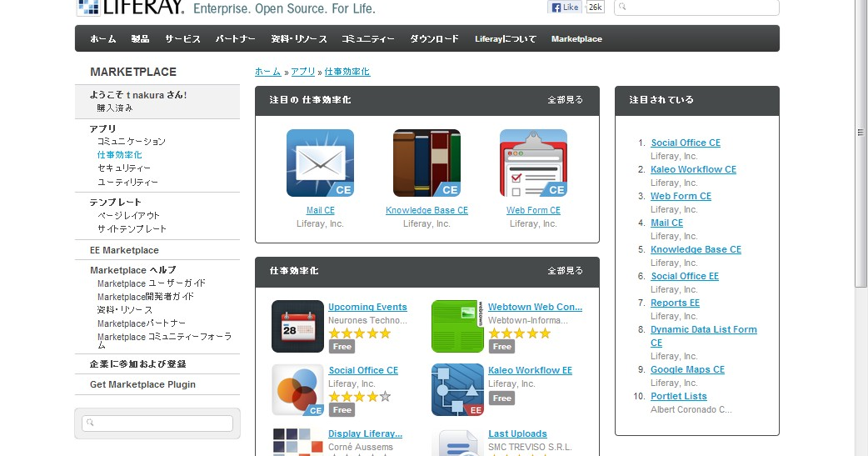Viewport: 868px width, 456px height.
Task: Open EE Marketplace in sidebar
Action: point(124,250)
